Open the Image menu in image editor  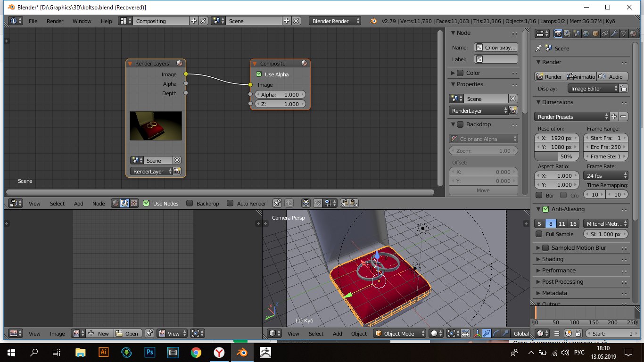point(58,334)
